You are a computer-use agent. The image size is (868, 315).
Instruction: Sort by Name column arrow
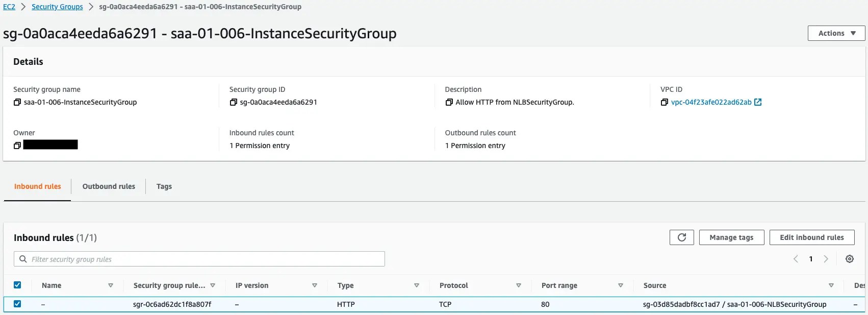111,285
